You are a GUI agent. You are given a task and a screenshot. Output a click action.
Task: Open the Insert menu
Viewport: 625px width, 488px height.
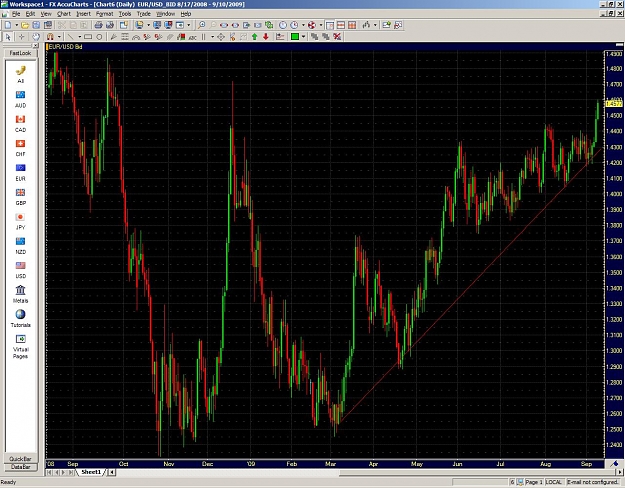tap(83, 14)
